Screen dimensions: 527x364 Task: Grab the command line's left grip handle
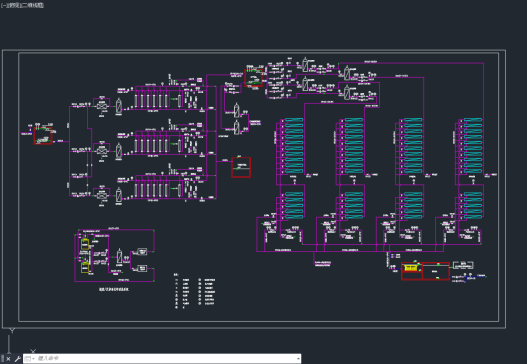coord(2,359)
